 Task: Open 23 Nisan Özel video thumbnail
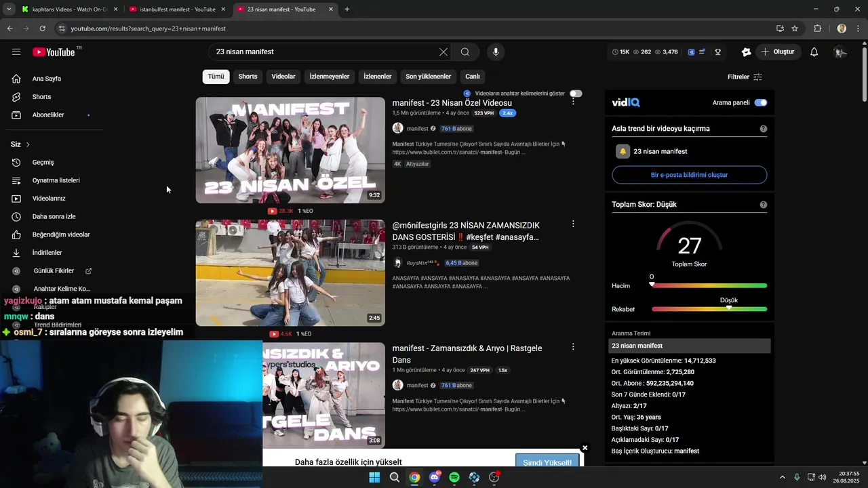click(290, 150)
